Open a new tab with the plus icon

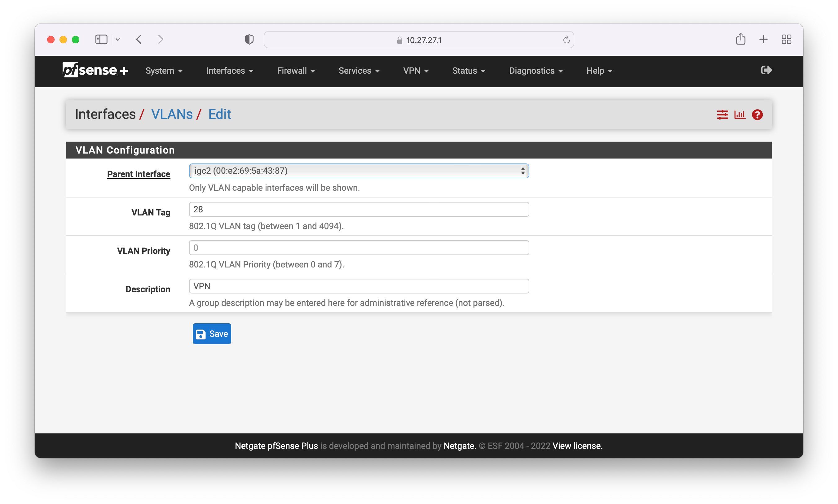coord(763,39)
